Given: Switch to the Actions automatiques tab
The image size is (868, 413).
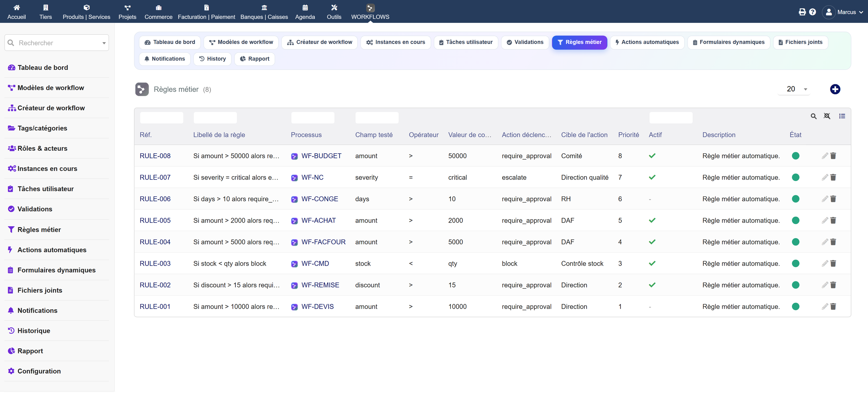Looking at the screenshot, I should [x=646, y=42].
